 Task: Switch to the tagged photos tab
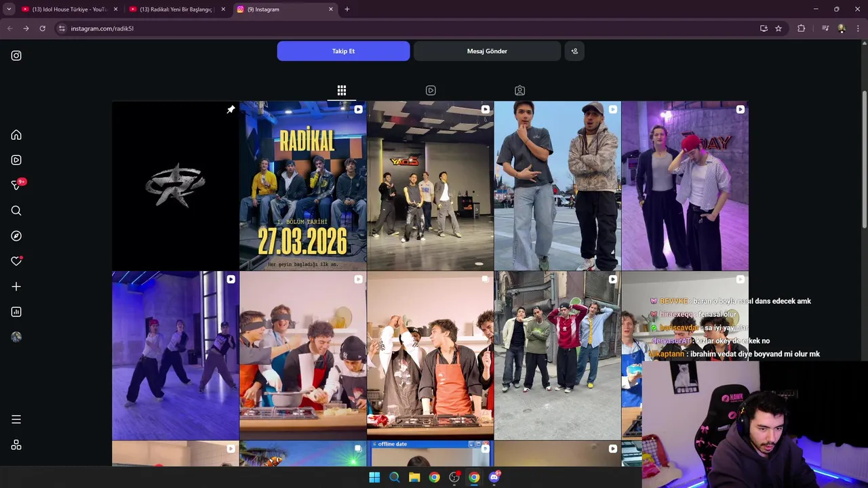click(x=519, y=90)
